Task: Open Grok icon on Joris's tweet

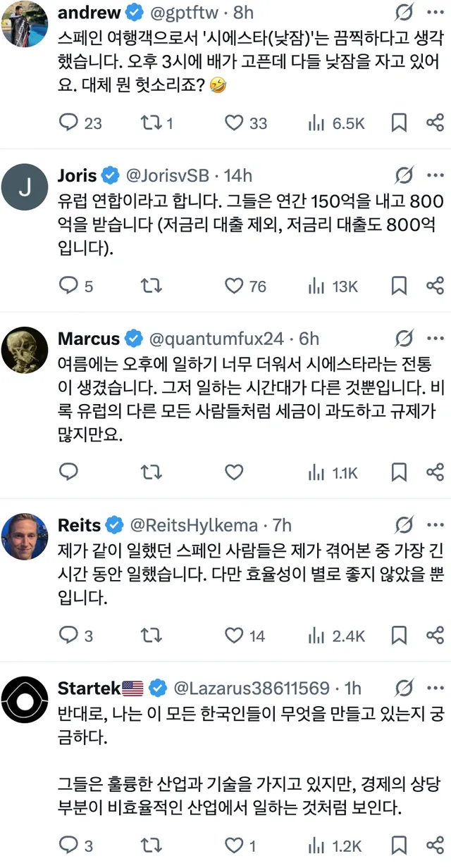Action: tap(404, 175)
